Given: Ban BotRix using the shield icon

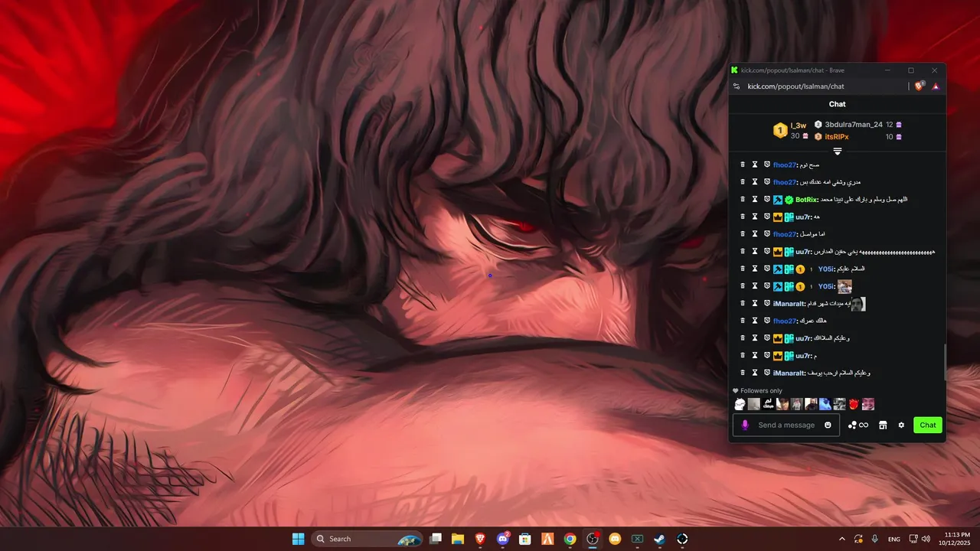Looking at the screenshot, I should 766,200.
